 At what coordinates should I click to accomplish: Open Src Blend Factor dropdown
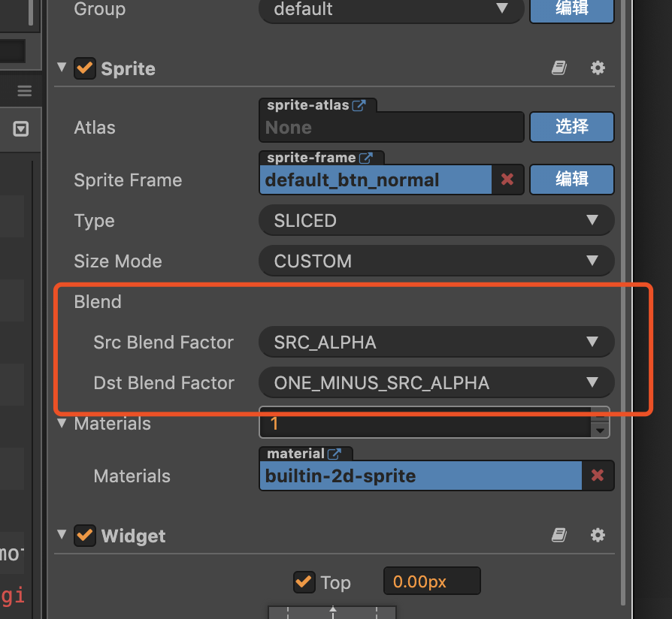436,343
